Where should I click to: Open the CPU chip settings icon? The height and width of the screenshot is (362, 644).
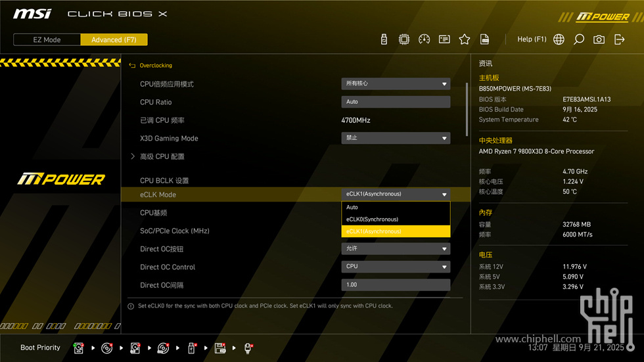click(403, 39)
